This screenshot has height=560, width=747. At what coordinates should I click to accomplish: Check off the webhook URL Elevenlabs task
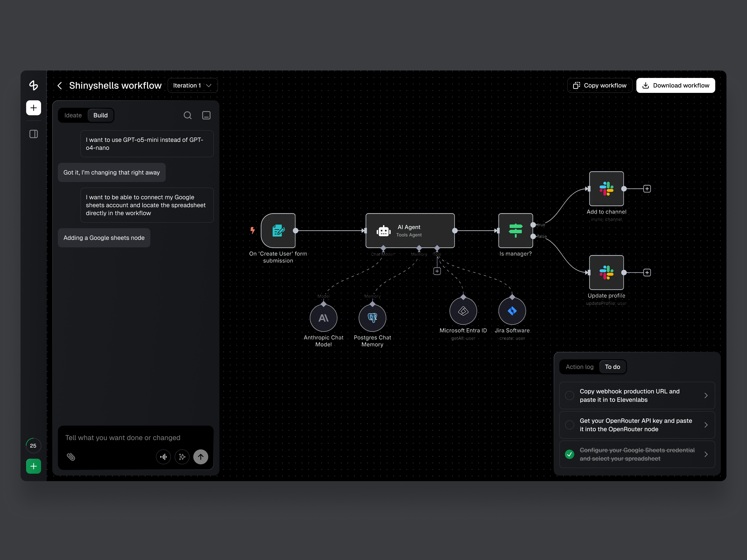[x=569, y=395]
